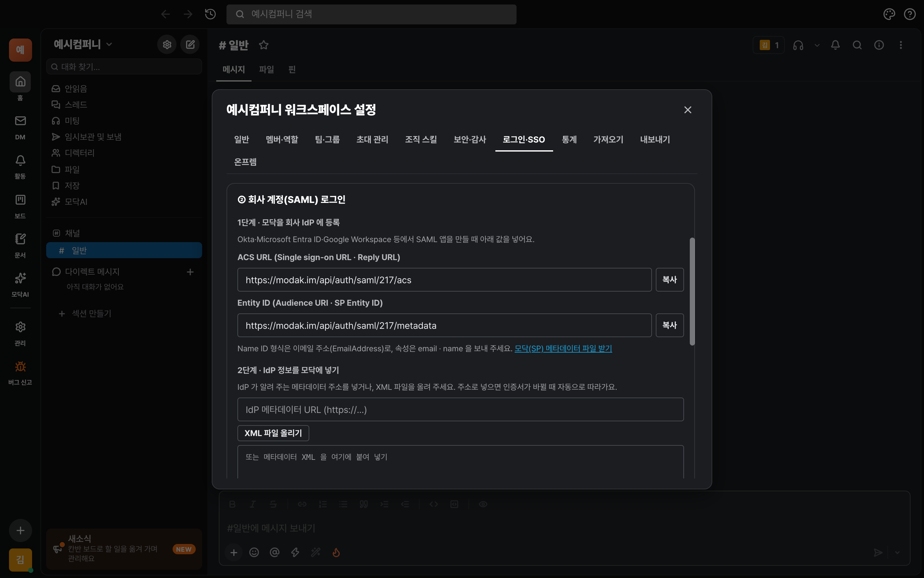The width and height of the screenshot is (924, 578).
Task: Click the metadata XML paste textarea
Action: point(460,462)
